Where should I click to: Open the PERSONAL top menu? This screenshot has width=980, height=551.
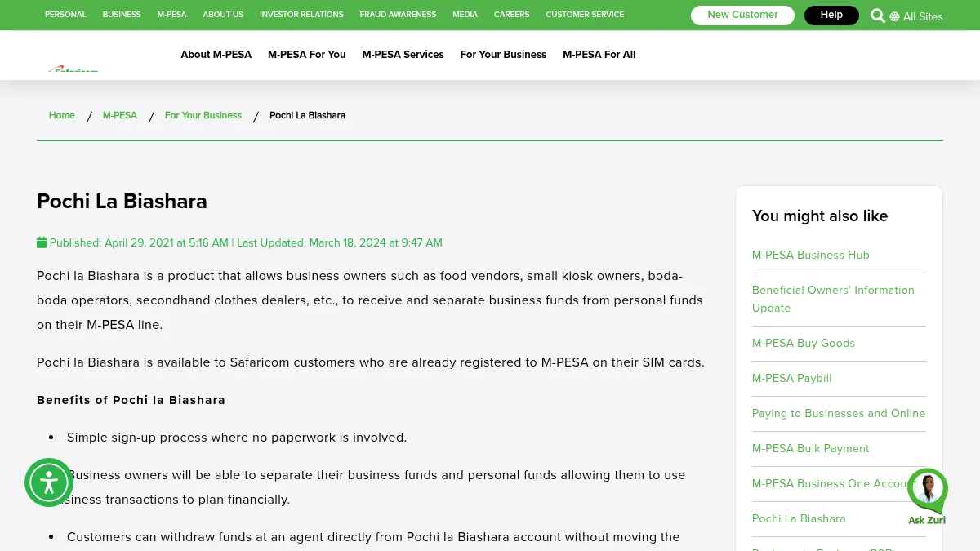click(65, 15)
